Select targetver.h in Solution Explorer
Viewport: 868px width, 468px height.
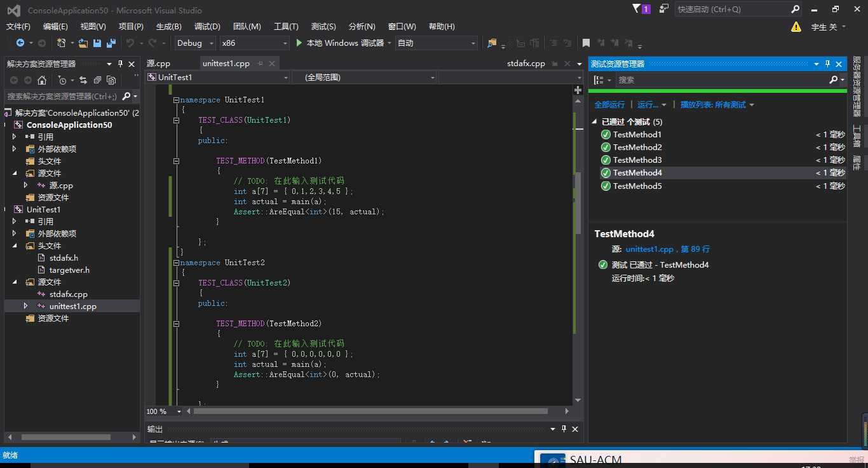click(69, 270)
